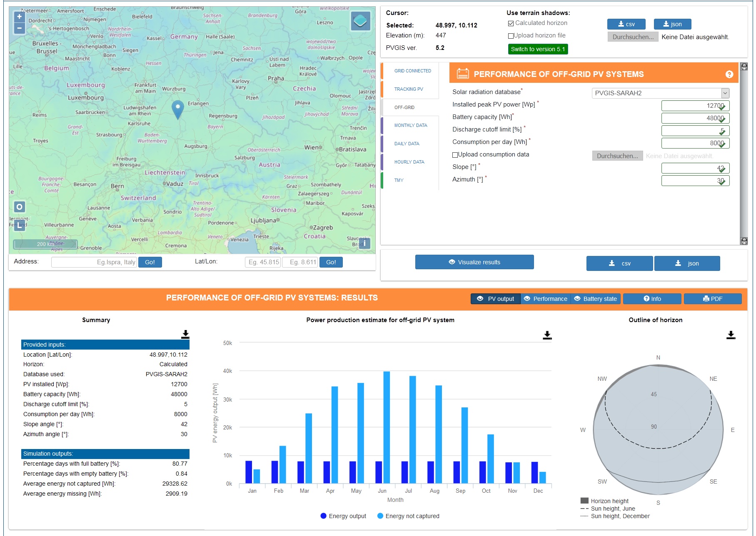Enable Upload horizon file checkbox
Image resolution: width=756 pixels, height=536 pixels.
[x=511, y=36]
